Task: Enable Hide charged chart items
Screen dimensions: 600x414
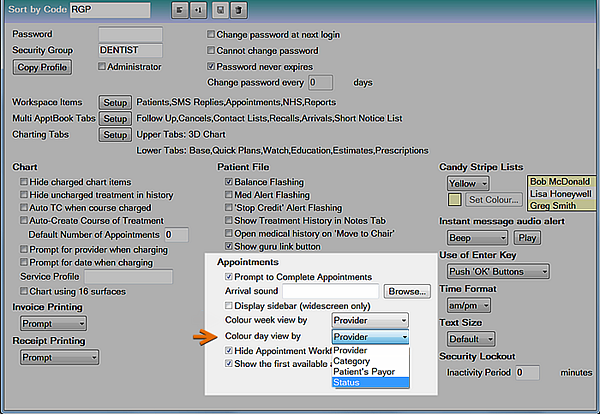Action: click(24, 181)
